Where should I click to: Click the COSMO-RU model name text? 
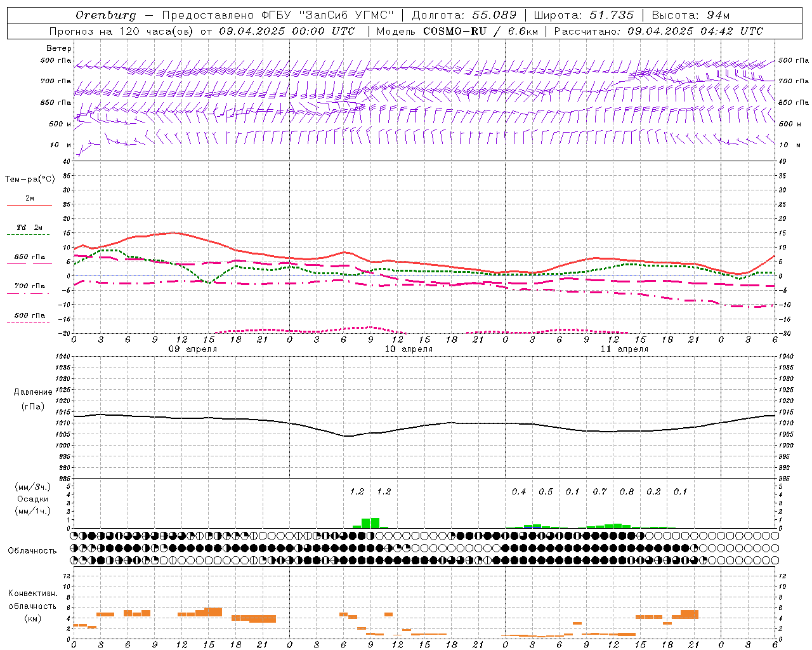455,31
